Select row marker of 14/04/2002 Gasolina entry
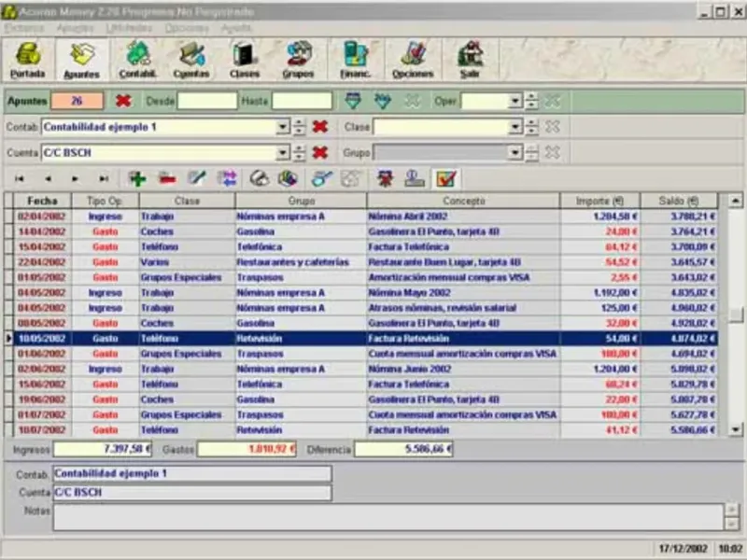The image size is (747, 560). [8, 231]
